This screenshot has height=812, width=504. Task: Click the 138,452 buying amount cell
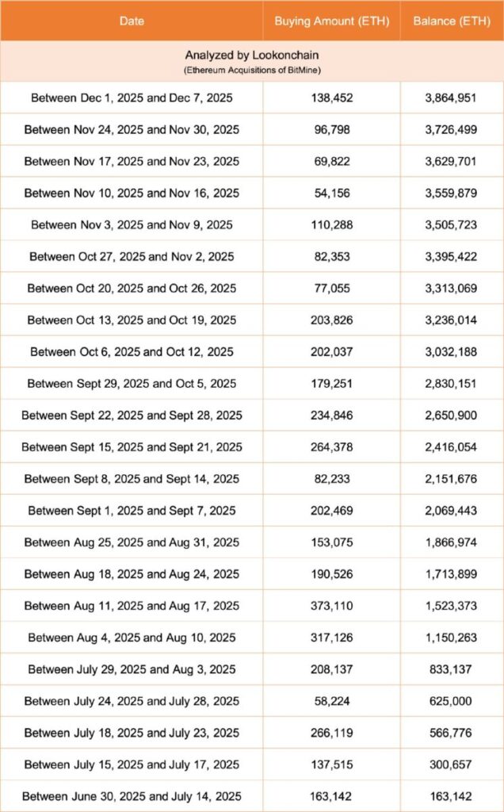point(332,98)
